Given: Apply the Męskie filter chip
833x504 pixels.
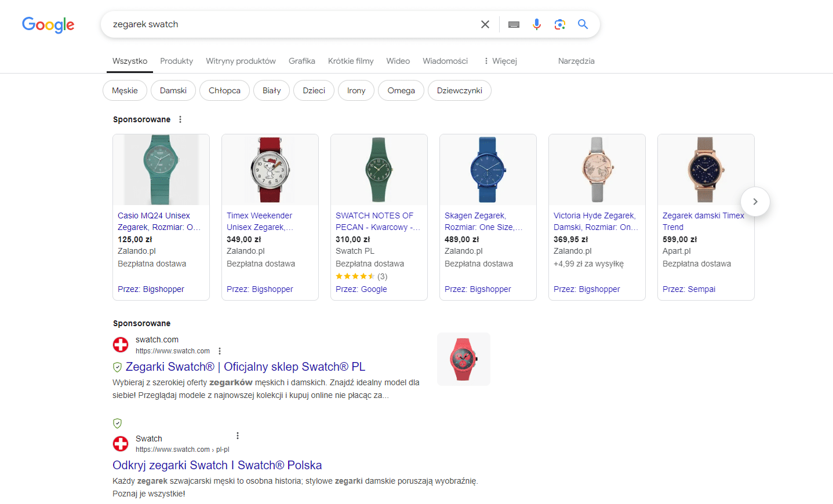Looking at the screenshot, I should coord(125,90).
